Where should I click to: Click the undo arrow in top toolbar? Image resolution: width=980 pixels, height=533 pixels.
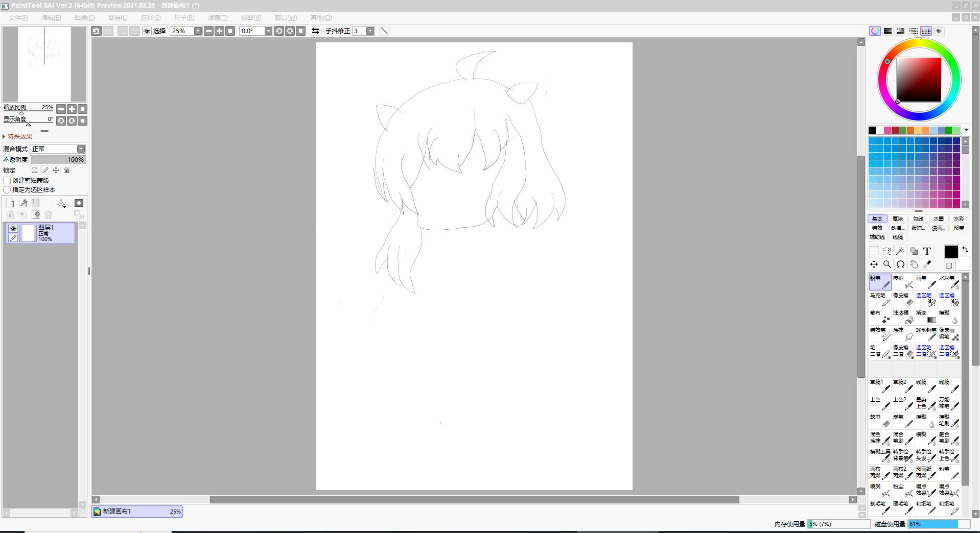coord(96,31)
